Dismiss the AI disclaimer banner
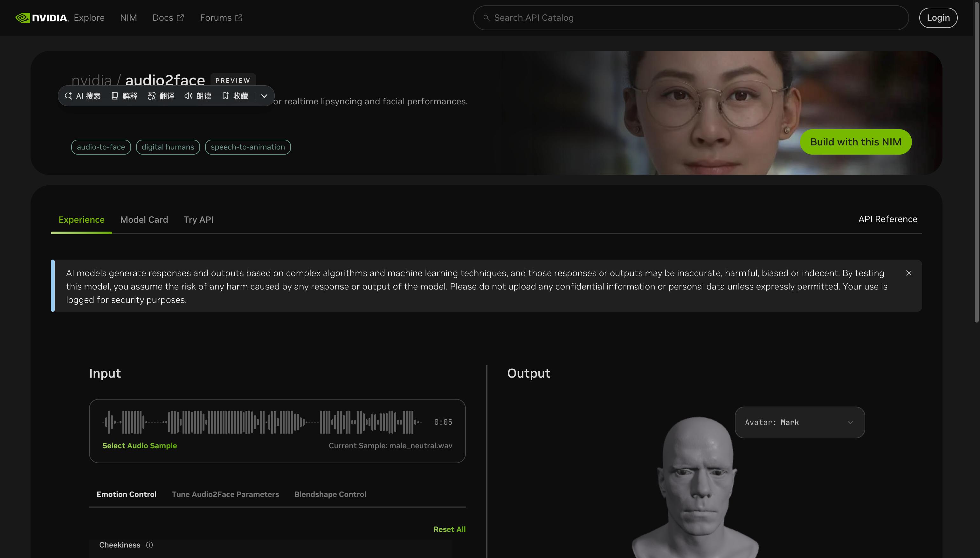 tap(908, 273)
